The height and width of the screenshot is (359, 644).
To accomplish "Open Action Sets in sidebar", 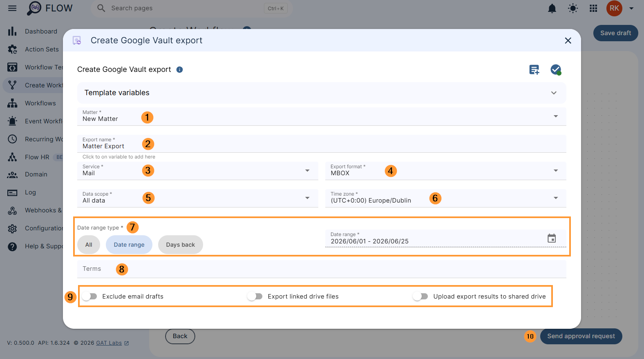I will coord(42,49).
